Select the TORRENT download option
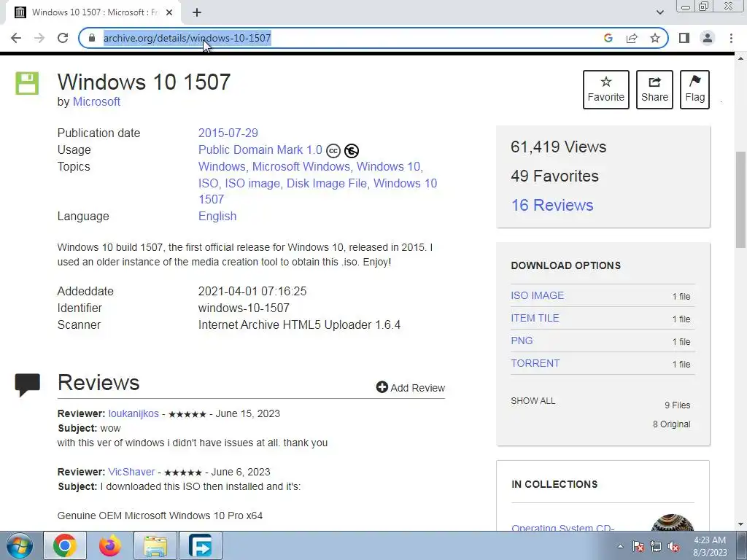The width and height of the screenshot is (747, 560). coord(535,363)
